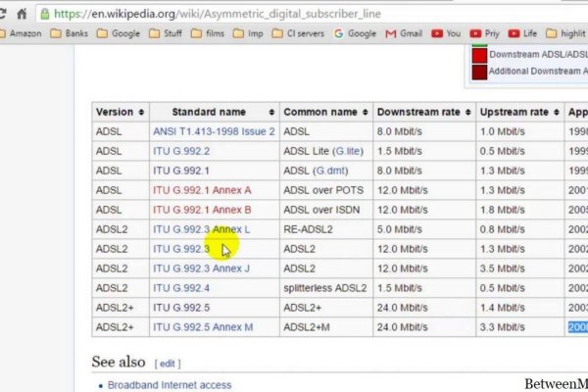
Task: Open the Gmail bookmark
Action: tap(404, 33)
